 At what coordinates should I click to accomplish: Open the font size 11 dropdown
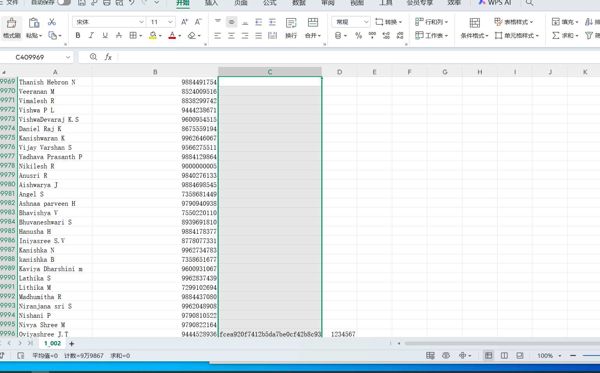(161, 22)
